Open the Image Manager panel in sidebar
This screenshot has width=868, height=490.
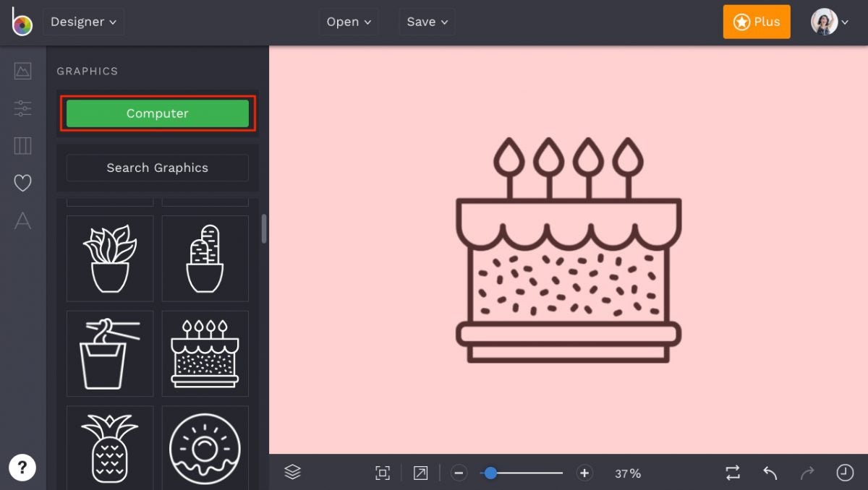click(22, 70)
